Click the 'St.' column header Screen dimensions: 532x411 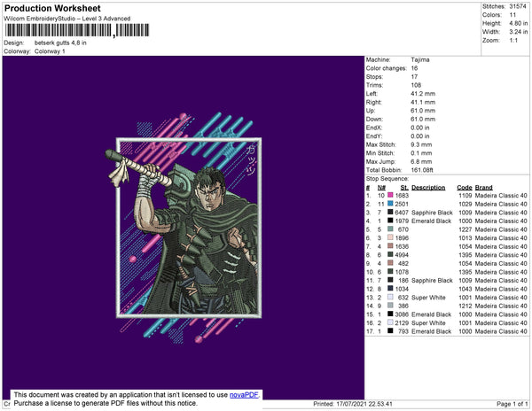point(404,188)
